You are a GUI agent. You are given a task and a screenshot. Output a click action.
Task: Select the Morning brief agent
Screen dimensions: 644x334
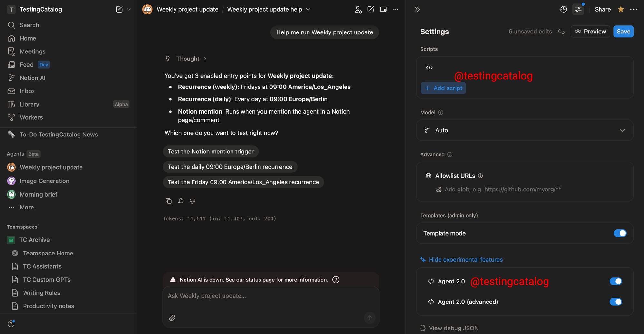[38, 194]
